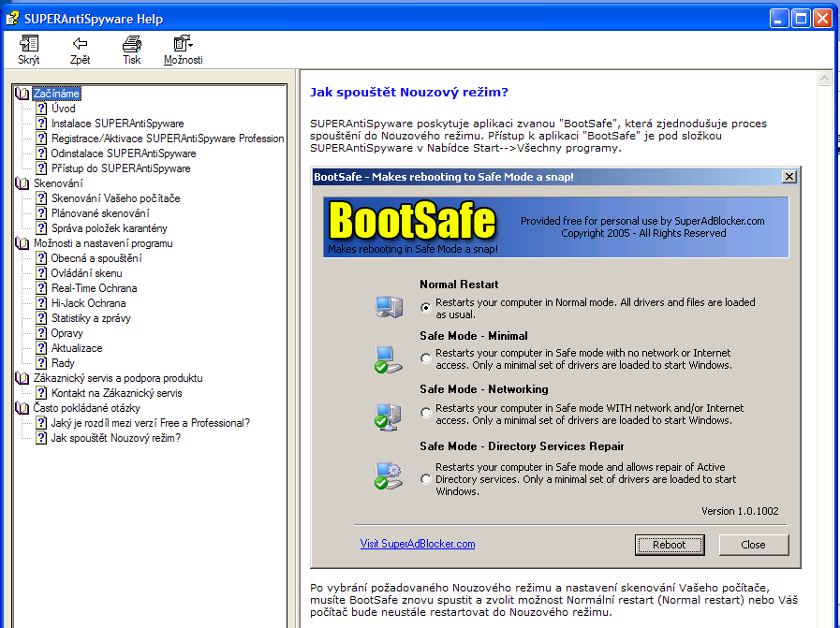Open Ovládání skenu topic
Image resolution: width=840 pixels, height=628 pixels.
point(87,273)
